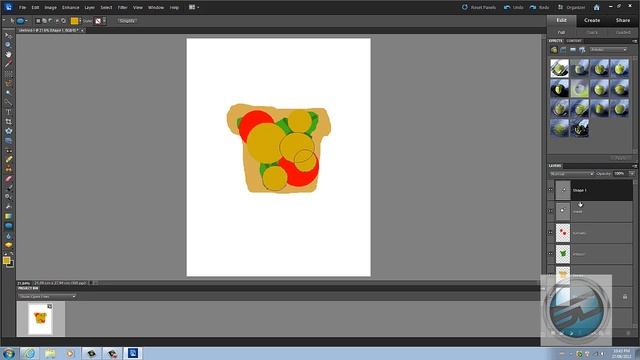Image resolution: width=640 pixels, height=360 pixels.
Task: Click the Simplify button
Action: pos(127,20)
